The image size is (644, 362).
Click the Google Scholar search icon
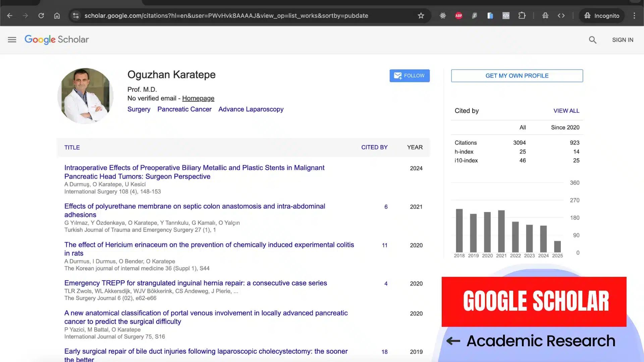point(593,40)
